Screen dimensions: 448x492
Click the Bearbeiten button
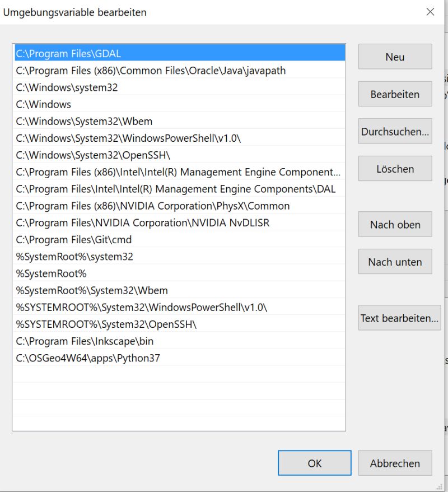[x=395, y=94]
